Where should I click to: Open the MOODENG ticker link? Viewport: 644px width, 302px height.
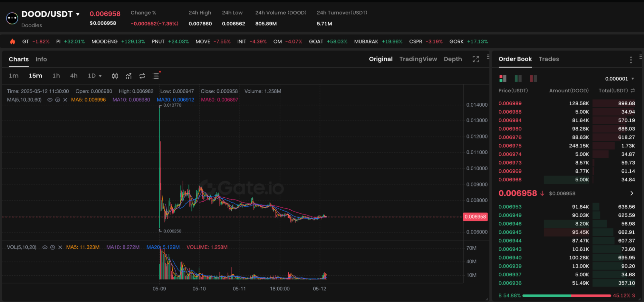[x=118, y=42]
